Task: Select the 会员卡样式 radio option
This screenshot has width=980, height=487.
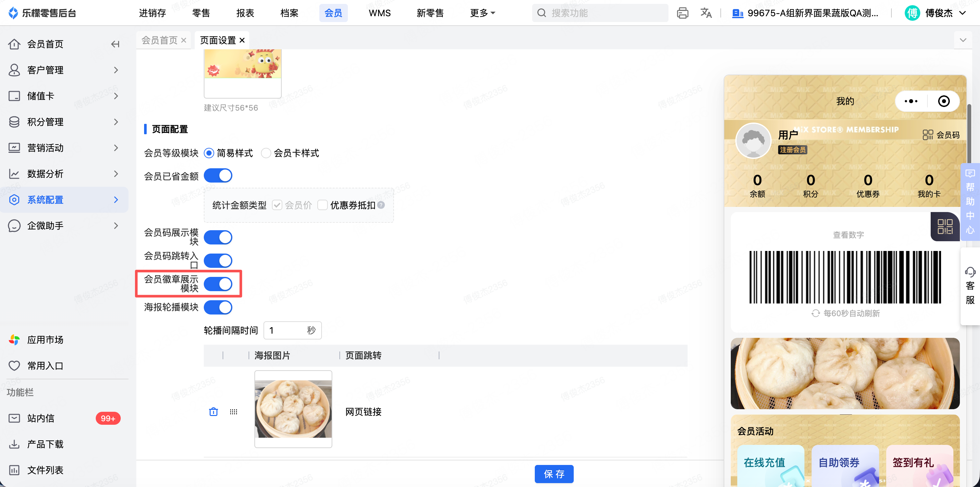Action: click(x=266, y=153)
